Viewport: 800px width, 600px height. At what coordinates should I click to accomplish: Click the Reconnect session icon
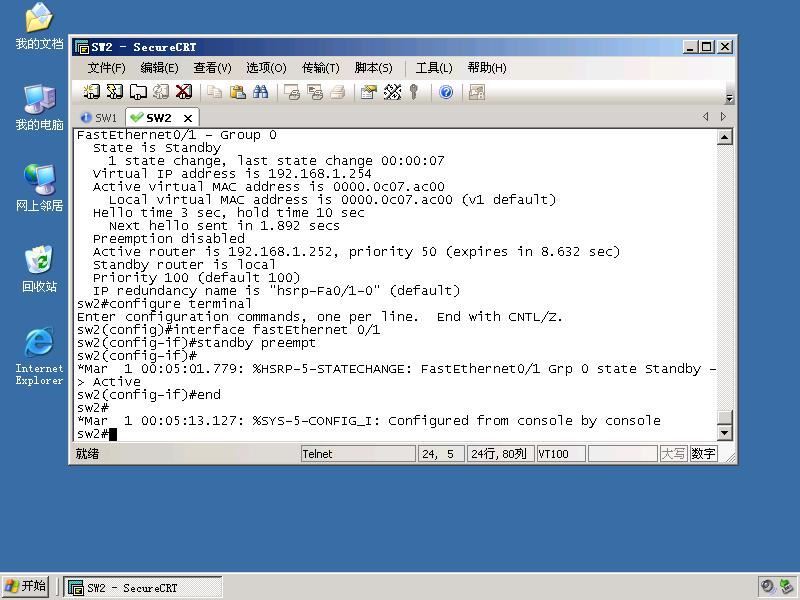pos(161,92)
